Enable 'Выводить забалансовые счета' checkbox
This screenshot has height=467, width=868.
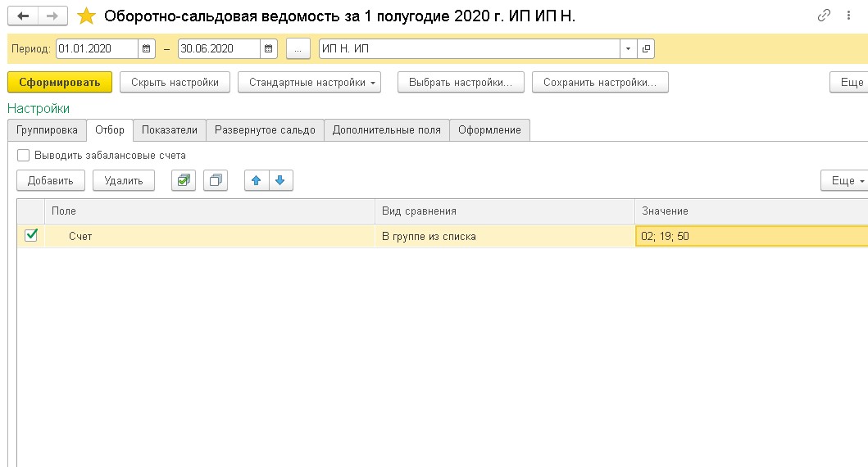pyautogui.click(x=23, y=155)
